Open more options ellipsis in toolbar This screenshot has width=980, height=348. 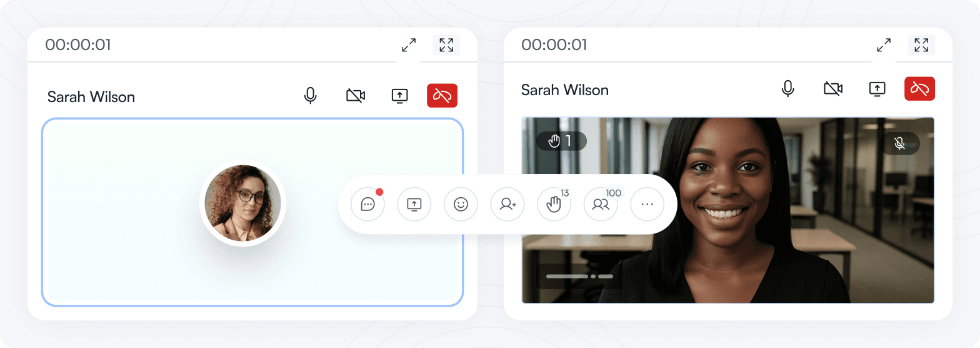(647, 204)
